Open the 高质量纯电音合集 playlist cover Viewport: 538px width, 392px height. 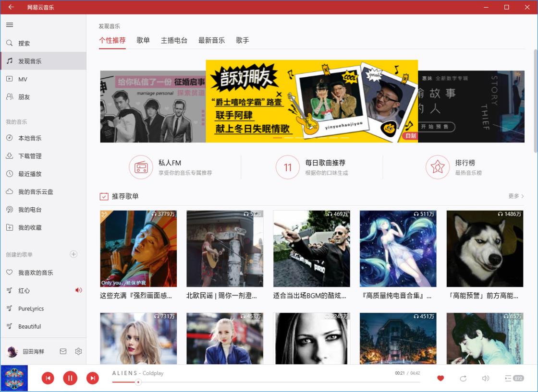pos(398,249)
